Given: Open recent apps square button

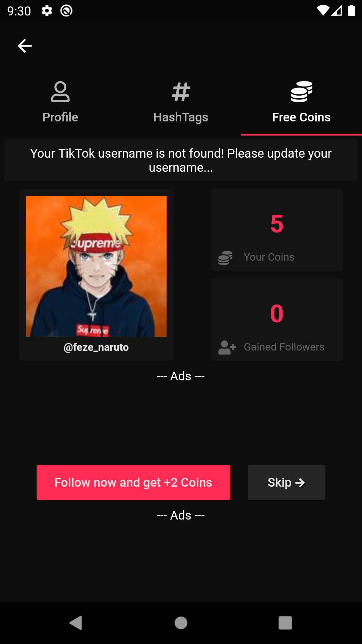Looking at the screenshot, I should click(x=285, y=623).
